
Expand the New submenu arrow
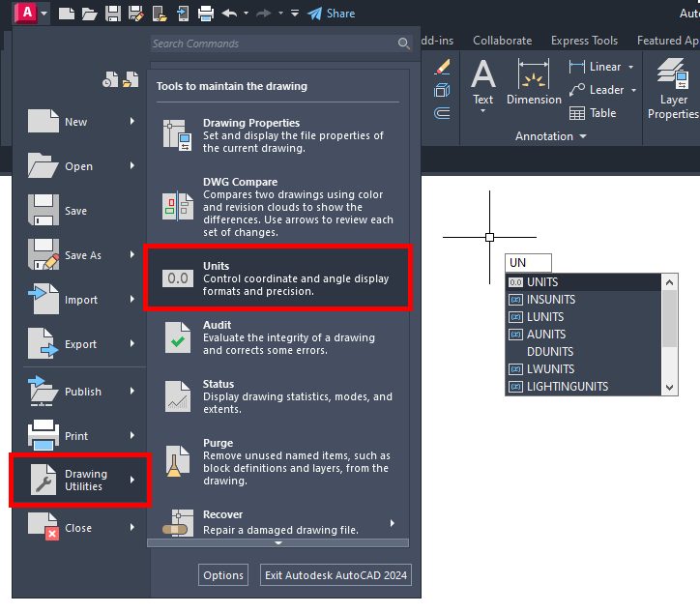[132, 121]
